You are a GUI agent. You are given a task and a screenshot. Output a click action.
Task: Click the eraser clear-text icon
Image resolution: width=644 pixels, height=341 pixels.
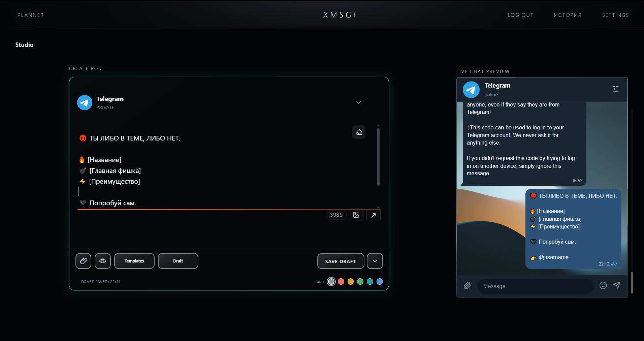click(359, 132)
